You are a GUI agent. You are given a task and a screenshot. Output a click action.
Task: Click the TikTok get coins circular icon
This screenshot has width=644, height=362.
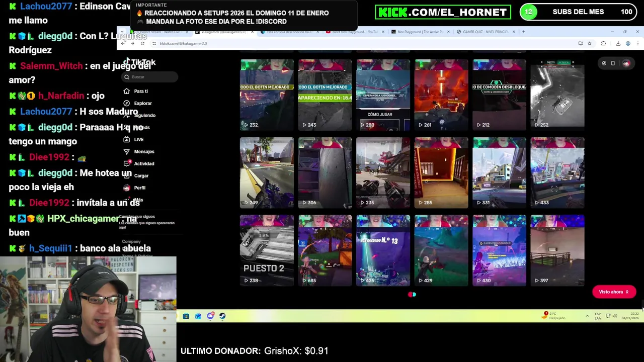604,63
